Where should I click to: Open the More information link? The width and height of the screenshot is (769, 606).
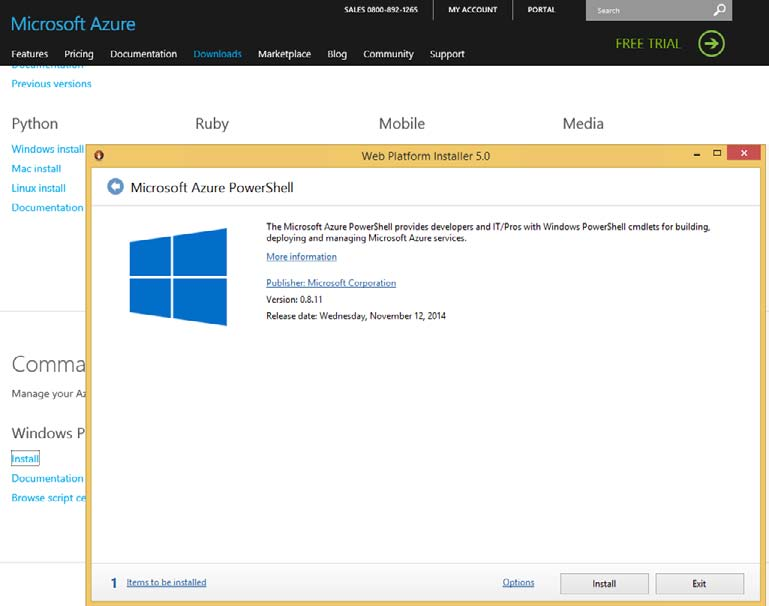[x=301, y=257]
